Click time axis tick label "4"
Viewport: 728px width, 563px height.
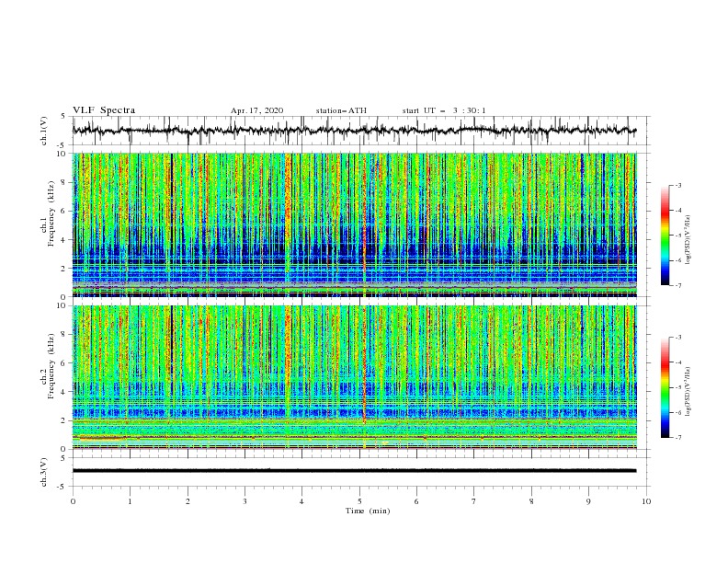pos(301,501)
